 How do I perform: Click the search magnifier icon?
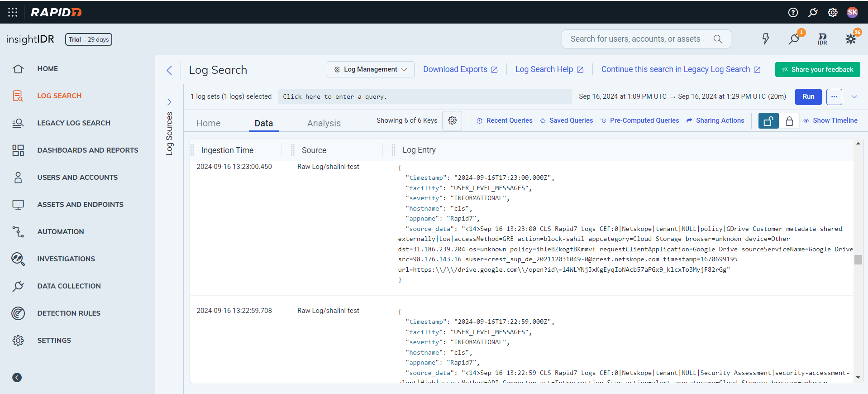click(718, 39)
